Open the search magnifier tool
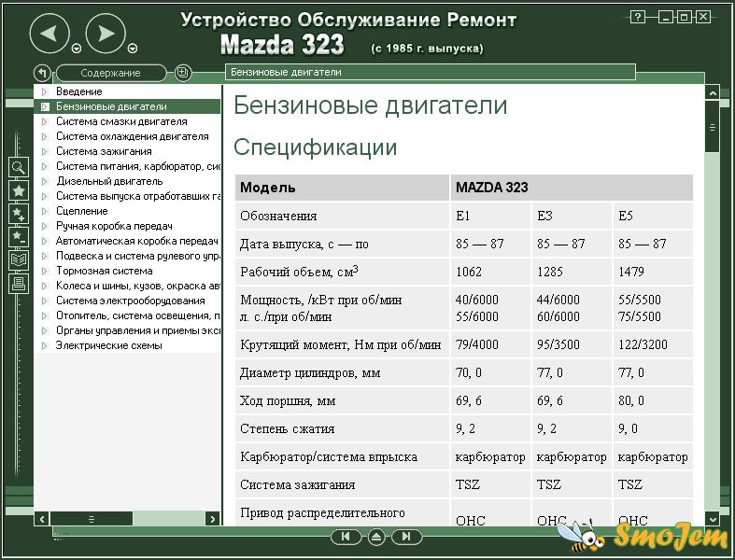Image resolution: width=735 pixels, height=560 pixels. [19, 167]
